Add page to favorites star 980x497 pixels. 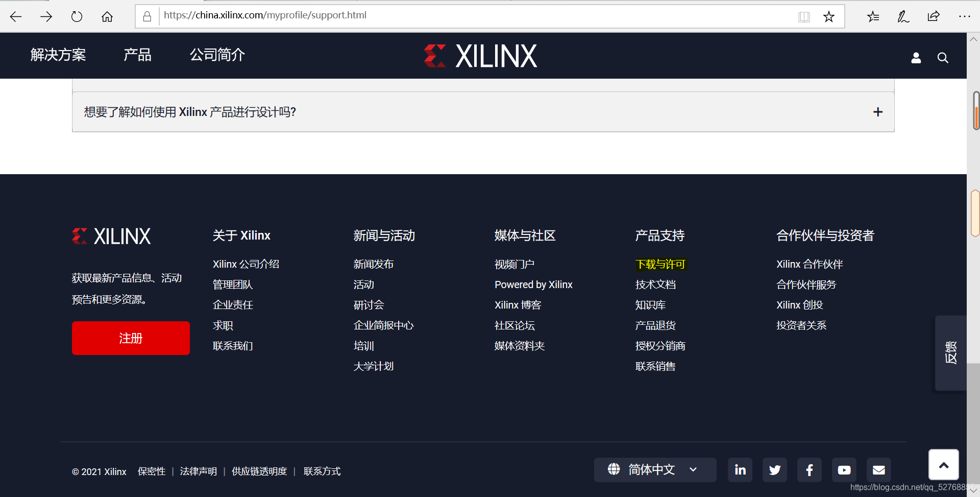(x=829, y=17)
